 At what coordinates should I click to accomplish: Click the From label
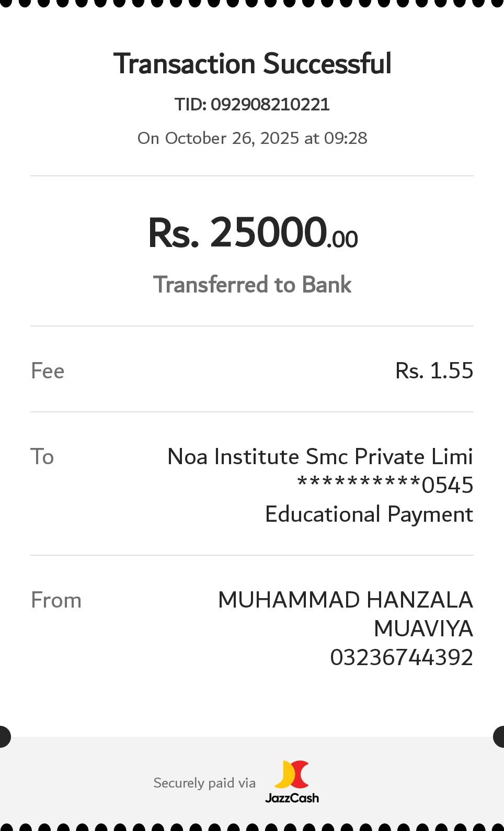pos(56,600)
